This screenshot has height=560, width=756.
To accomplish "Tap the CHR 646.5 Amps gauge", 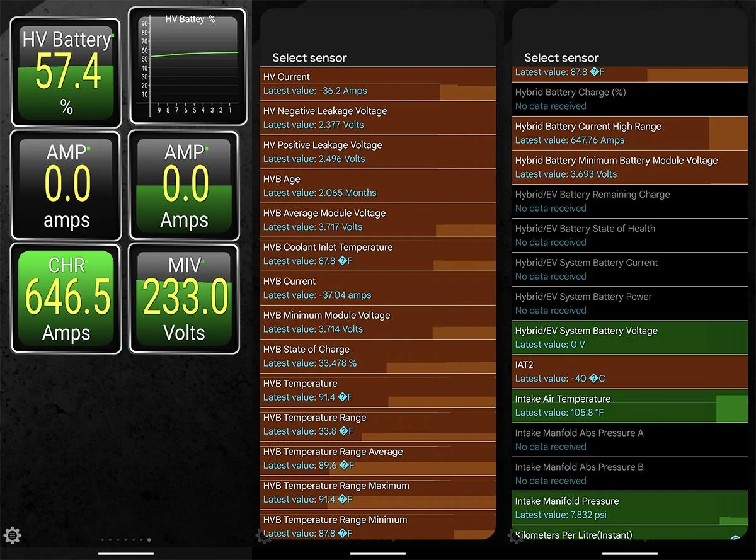I will tap(66, 299).
